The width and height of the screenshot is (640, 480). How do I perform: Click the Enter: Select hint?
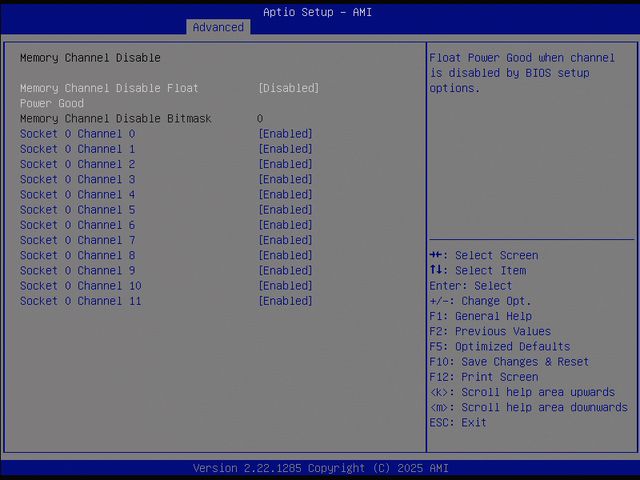point(471,286)
